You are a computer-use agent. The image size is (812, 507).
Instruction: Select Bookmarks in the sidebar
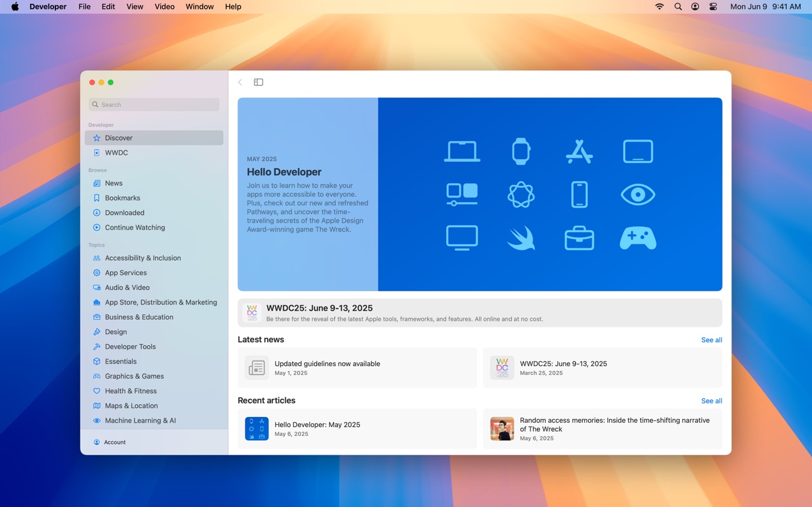point(154,198)
